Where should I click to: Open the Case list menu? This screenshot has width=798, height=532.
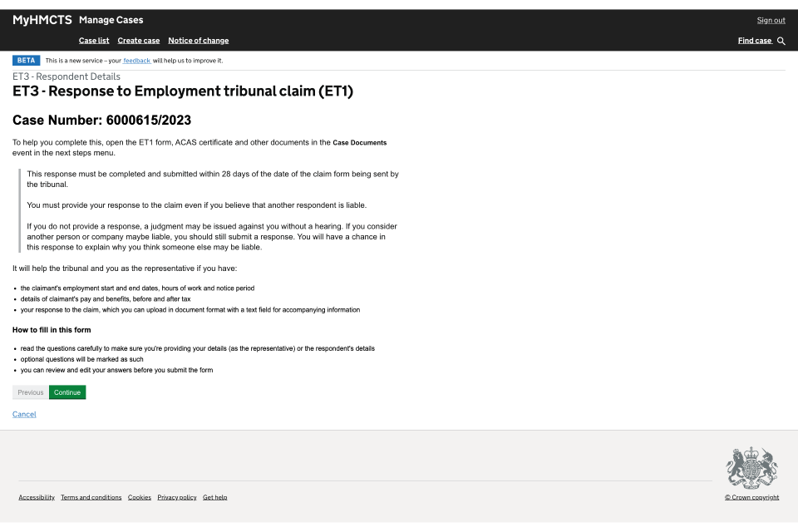(94, 41)
